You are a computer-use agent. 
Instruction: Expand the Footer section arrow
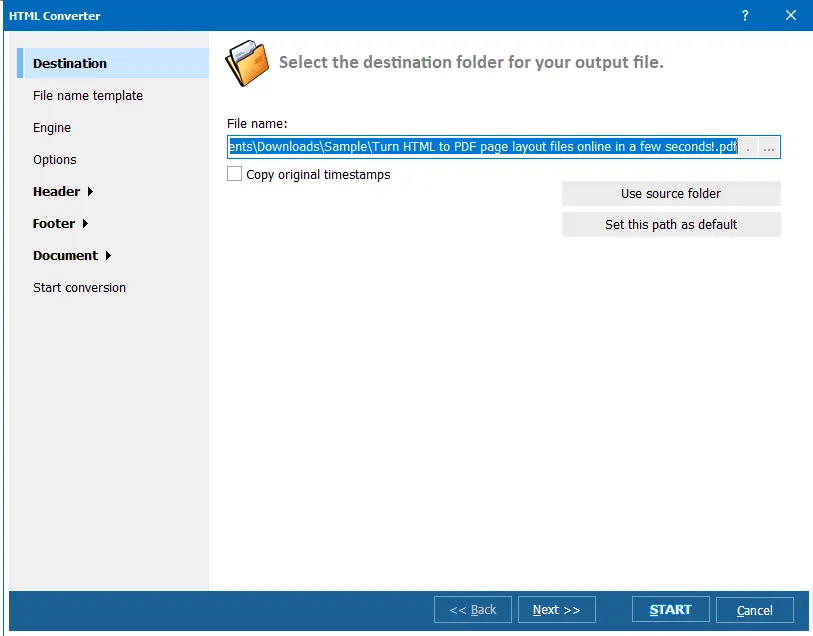click(85, 224)
